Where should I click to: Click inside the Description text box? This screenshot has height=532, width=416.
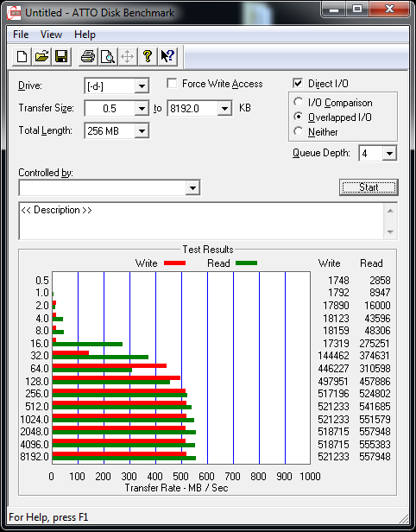pyautogui.click(x=201, y=221)
